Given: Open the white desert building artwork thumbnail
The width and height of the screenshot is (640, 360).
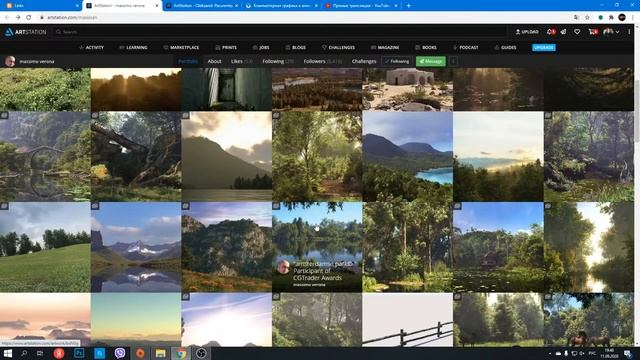Looking at the screenshot, I should coord(407,89).
